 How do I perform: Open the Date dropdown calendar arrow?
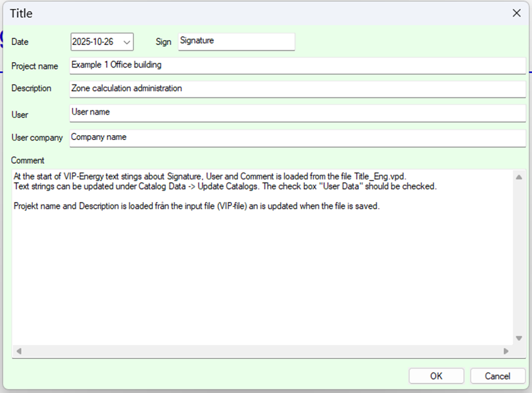(x=126, y=42)
